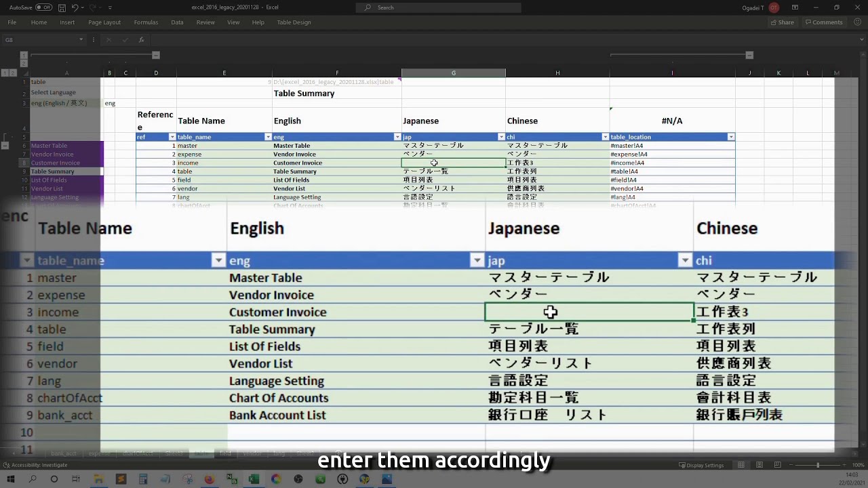Switch to the vendor sheet tab
Viewport: 868px width, 488px height.
coord(252,453)
